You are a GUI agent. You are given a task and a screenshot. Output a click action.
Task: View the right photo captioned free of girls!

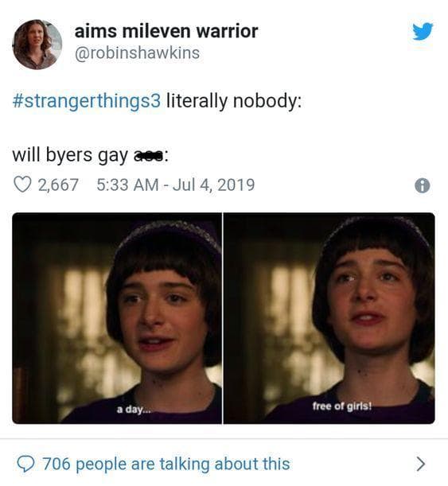tap(329, 318)
